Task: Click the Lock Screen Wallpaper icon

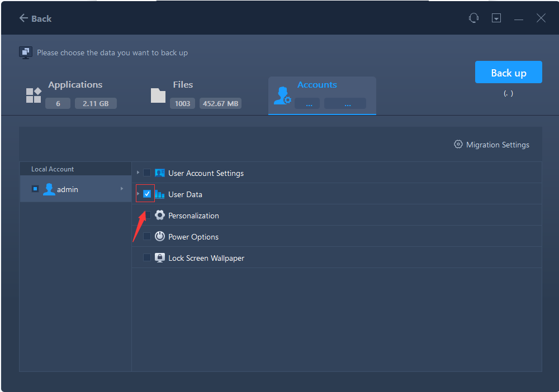Action: click(160, 258)
